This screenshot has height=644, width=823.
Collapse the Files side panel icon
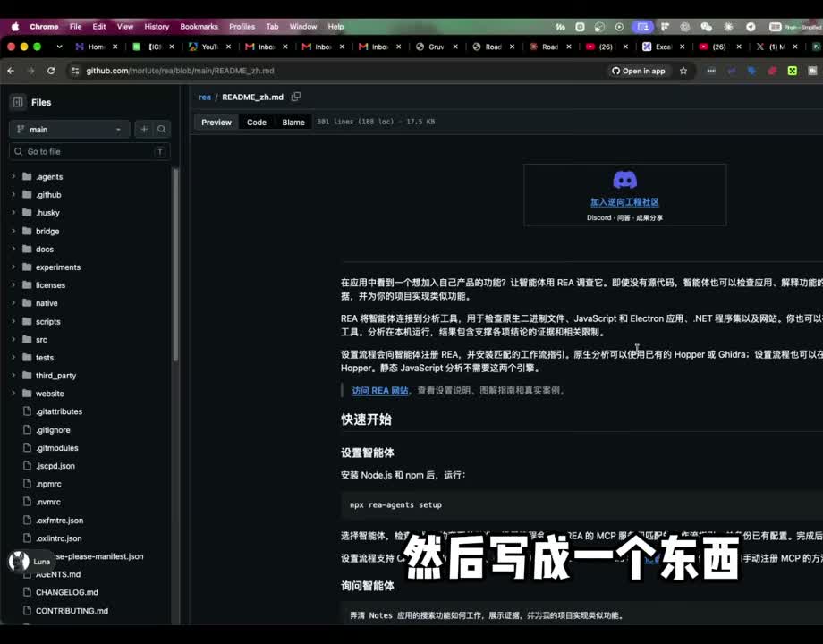pyautogui.click(x=17, y=102)
